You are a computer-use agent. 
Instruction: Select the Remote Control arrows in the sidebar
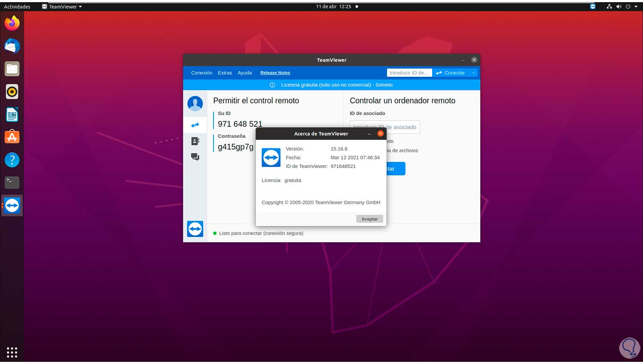pyautogui.click(x=195, y=125)
